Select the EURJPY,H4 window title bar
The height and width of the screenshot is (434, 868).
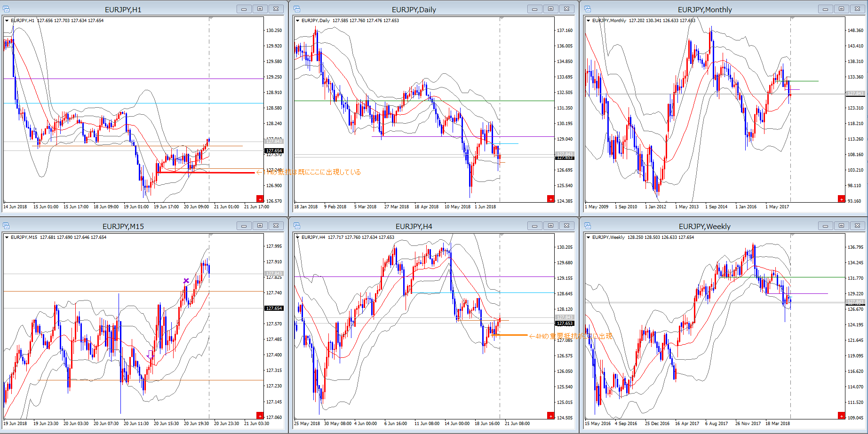point(414,226)
